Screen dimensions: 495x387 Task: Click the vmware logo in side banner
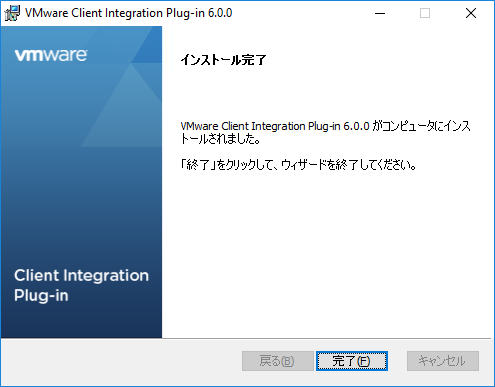click(x=51, y=55)
